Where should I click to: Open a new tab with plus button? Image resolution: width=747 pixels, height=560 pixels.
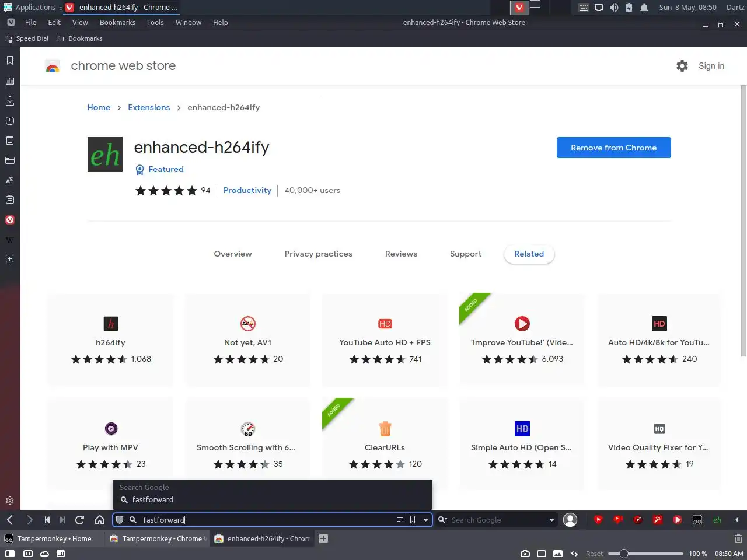(x=323, y=538)
